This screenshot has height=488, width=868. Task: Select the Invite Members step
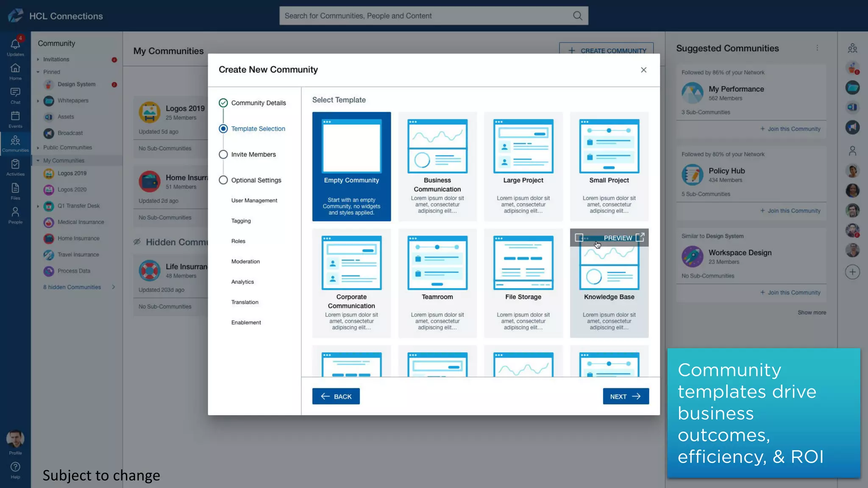(x=247, y=155)
